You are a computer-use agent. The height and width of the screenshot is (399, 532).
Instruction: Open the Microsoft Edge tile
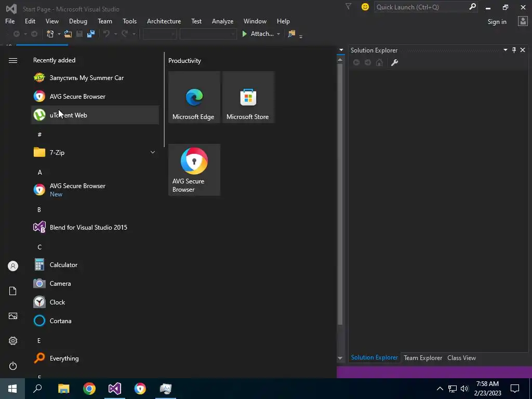pyautogui.click(x=194, y=97)
